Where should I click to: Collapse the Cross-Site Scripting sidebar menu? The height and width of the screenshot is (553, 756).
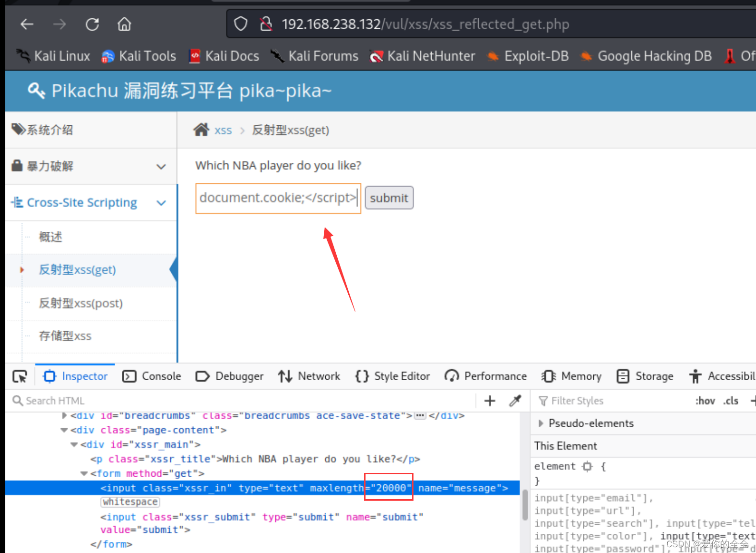(91, 203)
